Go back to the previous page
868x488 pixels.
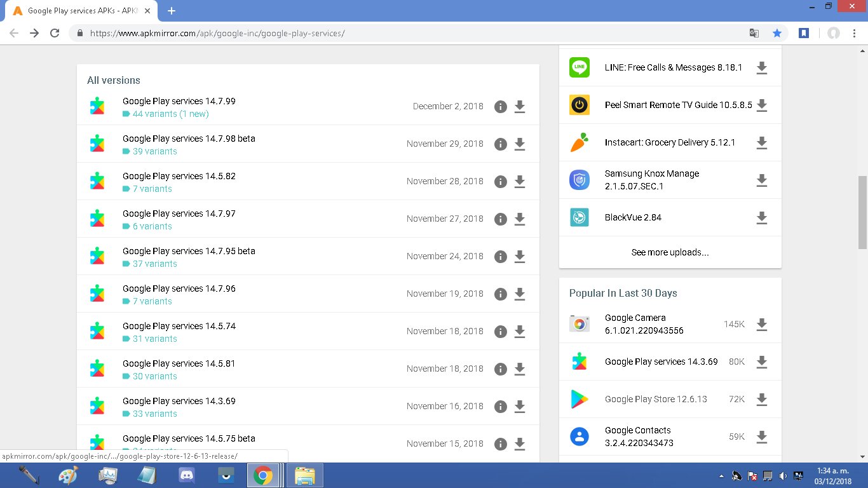[14, 33]
